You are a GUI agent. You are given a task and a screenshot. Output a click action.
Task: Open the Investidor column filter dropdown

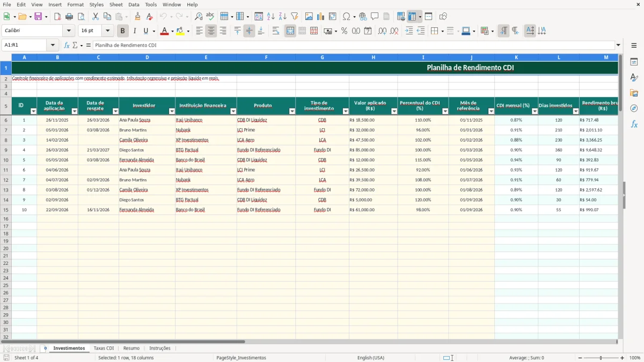[172, 112]
